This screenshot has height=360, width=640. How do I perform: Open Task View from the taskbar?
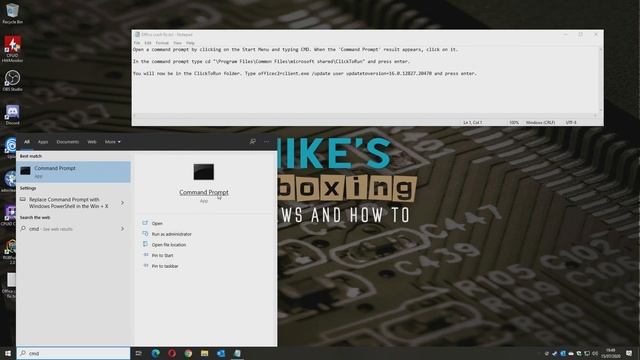[x=138, y=353]
